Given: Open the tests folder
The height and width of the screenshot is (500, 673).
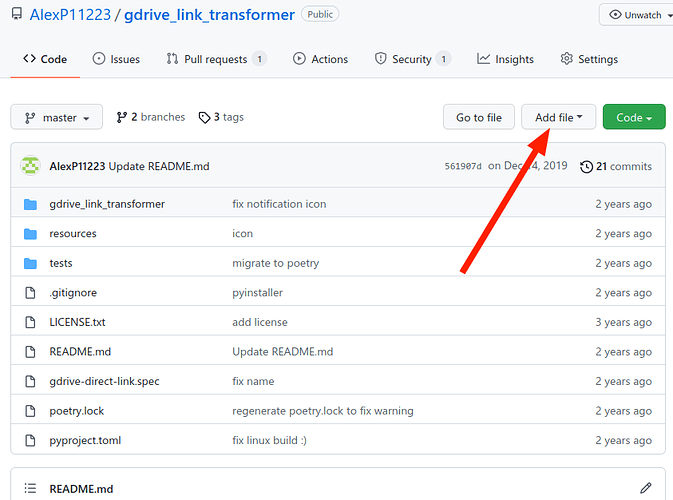Looking at the screenshot, I should (61, 263).
